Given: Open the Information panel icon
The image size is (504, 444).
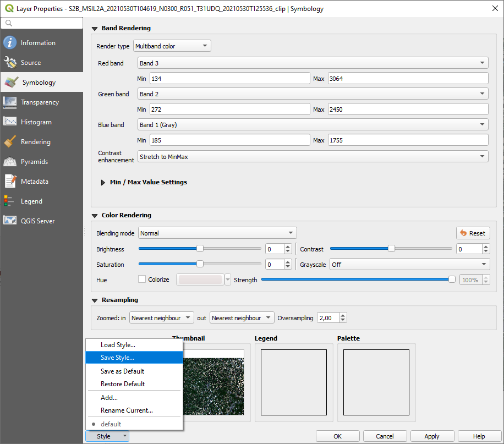Looking at the screenshot, I should pos(10,43).
